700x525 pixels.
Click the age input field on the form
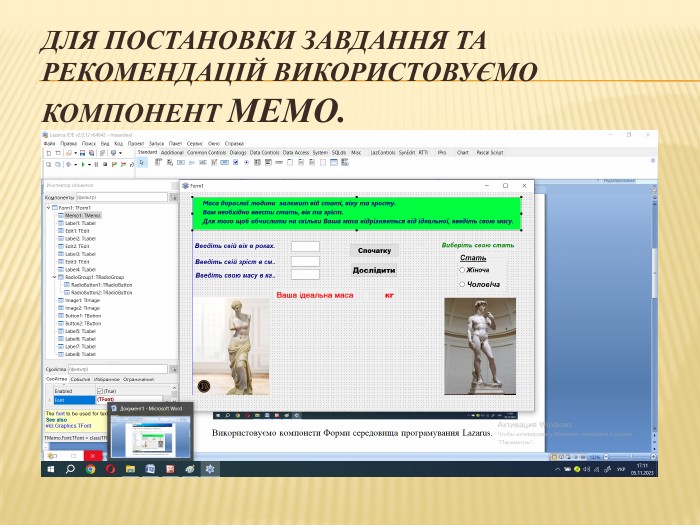click(305, 246)
